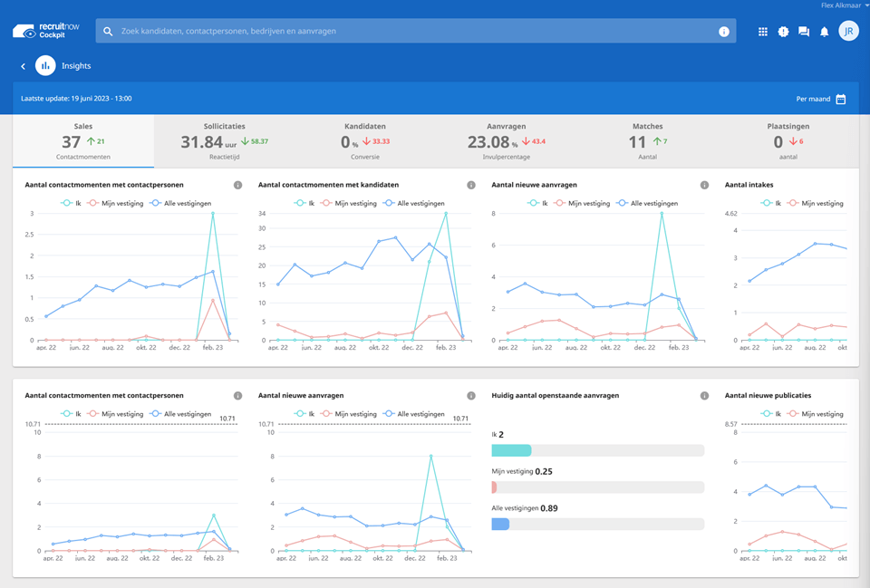Show info for Aantal contactmomenten met kandidaten chart

coord(471,185)
